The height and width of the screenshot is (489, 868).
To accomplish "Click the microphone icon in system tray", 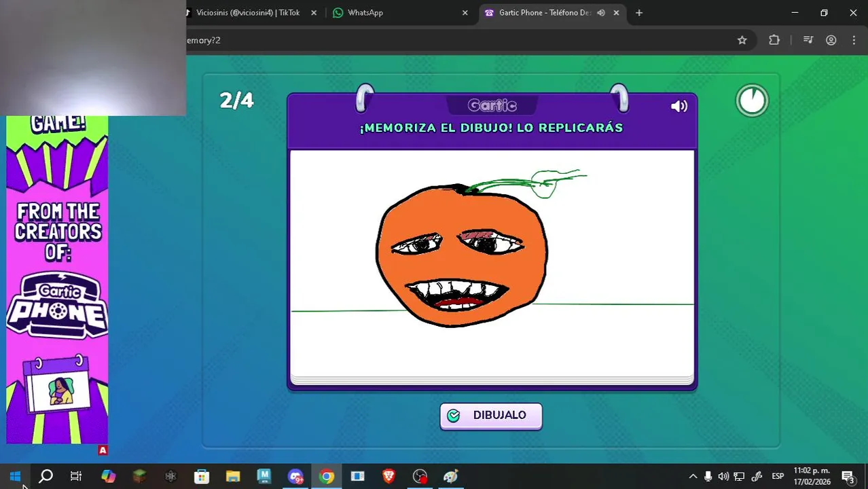I will tap(708, 476).
